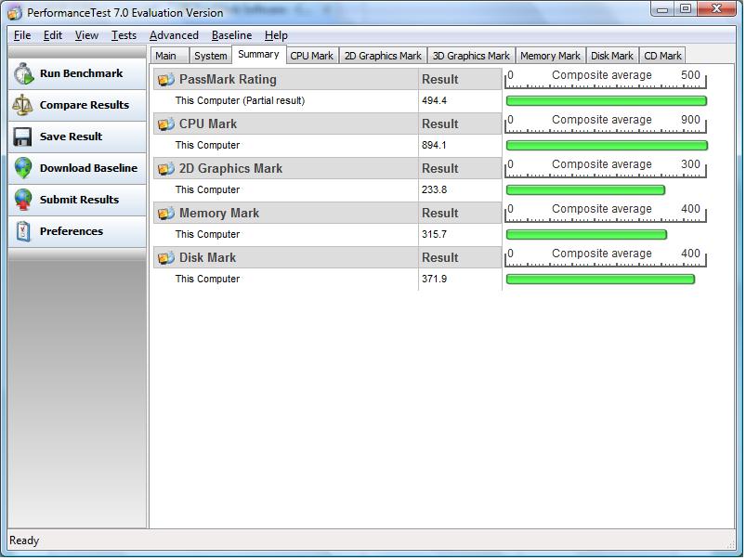Open the Edit menu
Screen dimensions: 746x560
[53, 35]
